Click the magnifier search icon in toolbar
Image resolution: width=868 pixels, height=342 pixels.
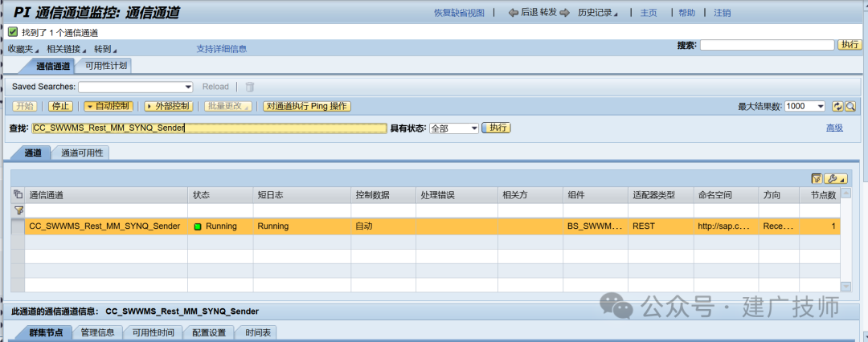(x=850, y=106)
